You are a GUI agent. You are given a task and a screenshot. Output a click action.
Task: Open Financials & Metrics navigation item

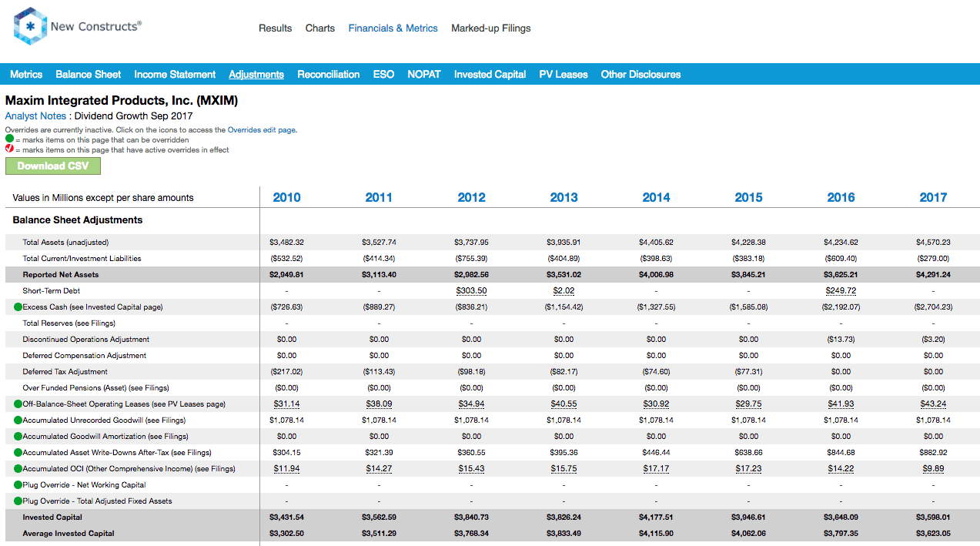tap(393, 28)
